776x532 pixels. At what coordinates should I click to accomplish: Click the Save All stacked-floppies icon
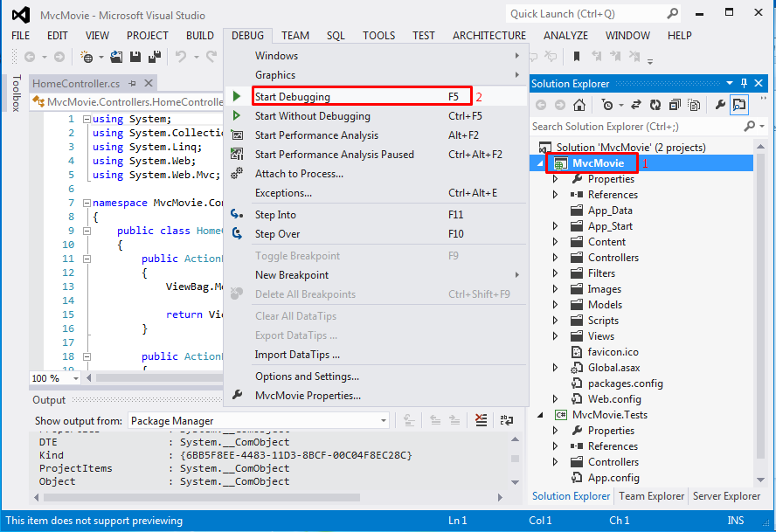[x=155, y=57]
